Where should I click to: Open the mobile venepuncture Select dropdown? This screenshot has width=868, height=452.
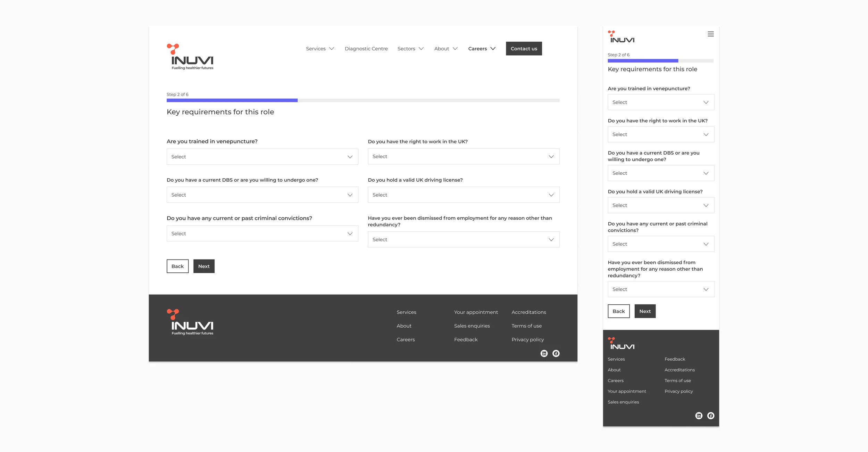pos(661,102)
